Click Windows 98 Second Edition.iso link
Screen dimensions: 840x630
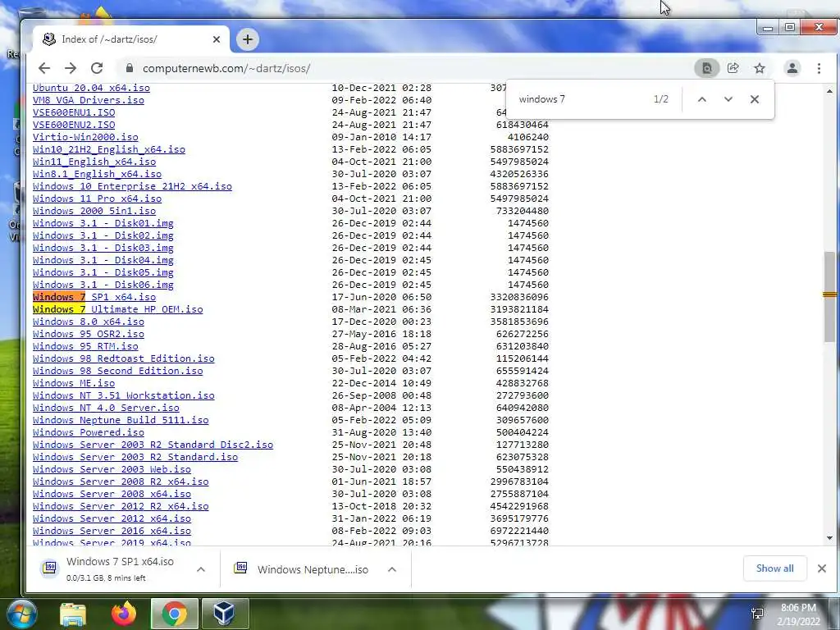118,371
